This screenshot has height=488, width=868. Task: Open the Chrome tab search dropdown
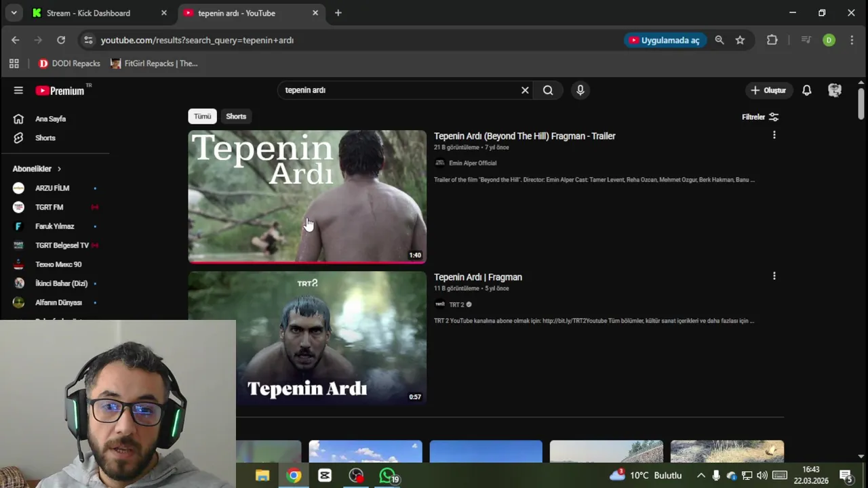click(x=14, y=13)
